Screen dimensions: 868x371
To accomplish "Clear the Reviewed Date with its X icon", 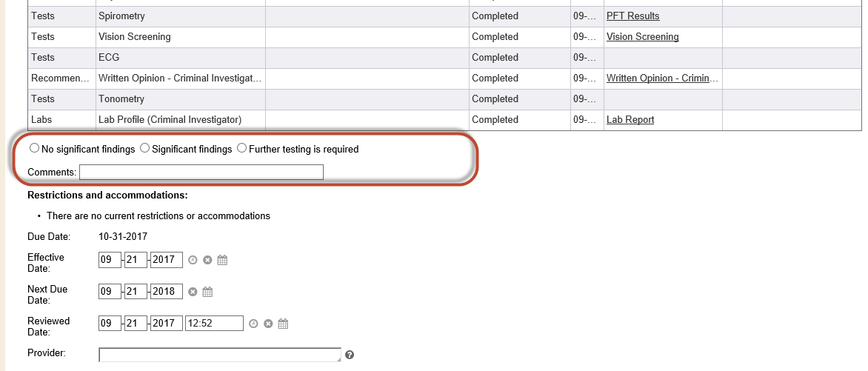I will tap(268, 324).
